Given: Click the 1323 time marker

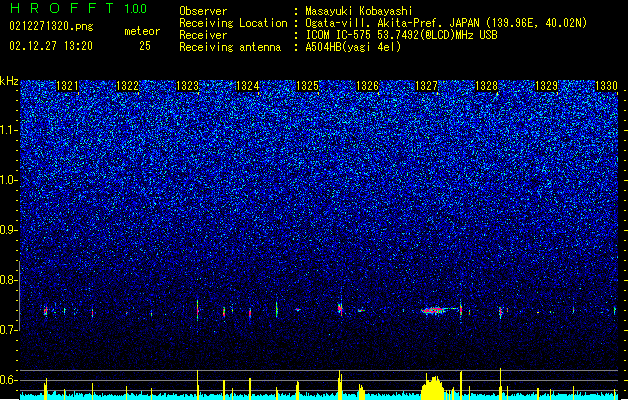Looking at the screenshot, I should 188,86.
